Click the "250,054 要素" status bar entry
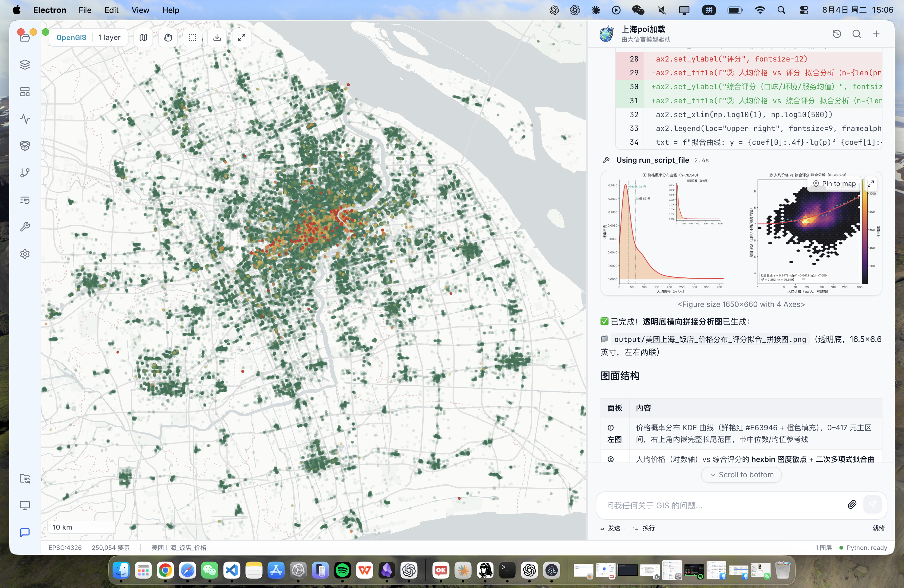This screenshot has width=904, height=588. [x=110, y=547]
